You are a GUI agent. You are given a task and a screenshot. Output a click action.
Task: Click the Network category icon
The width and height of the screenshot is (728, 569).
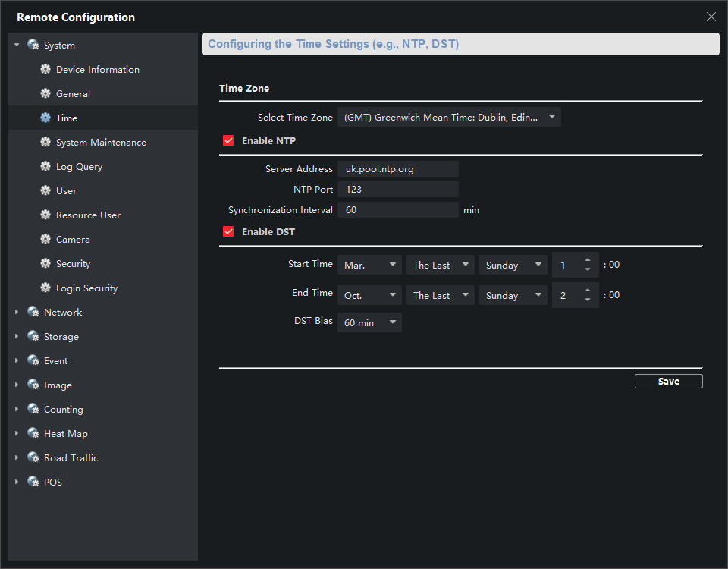pos(33,313)
